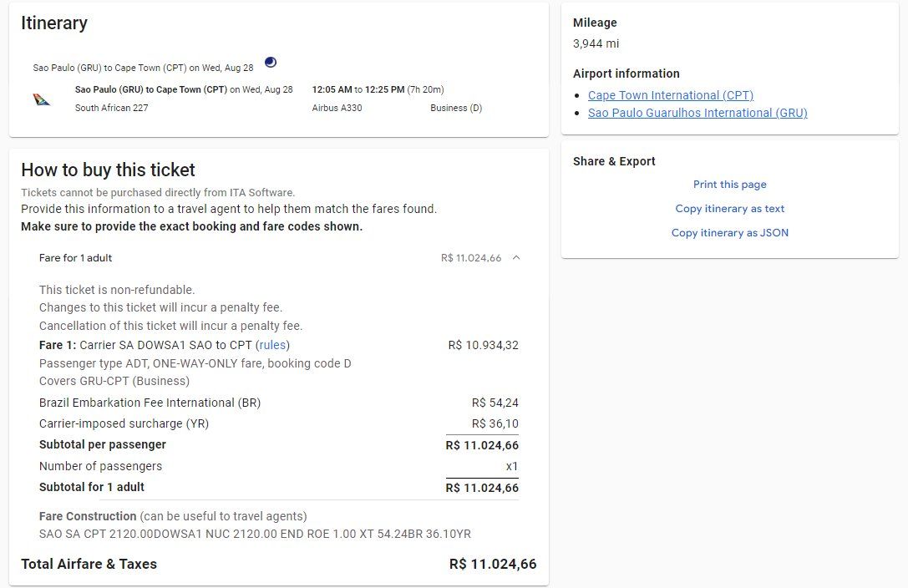Click Copy itinerary as JSON
This screenshot has width=908, height=588.
click(x=729, y=233)
